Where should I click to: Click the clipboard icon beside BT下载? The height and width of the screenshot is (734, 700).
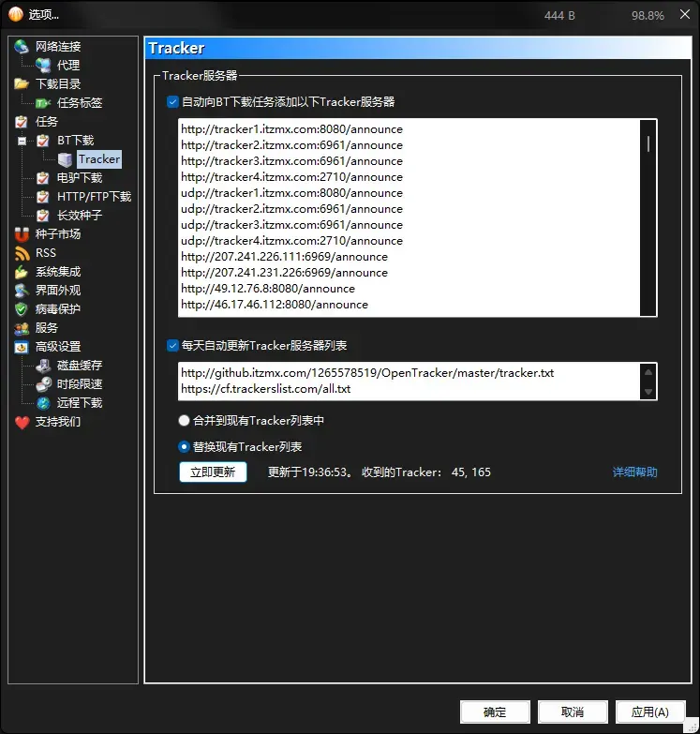point(43,141)
